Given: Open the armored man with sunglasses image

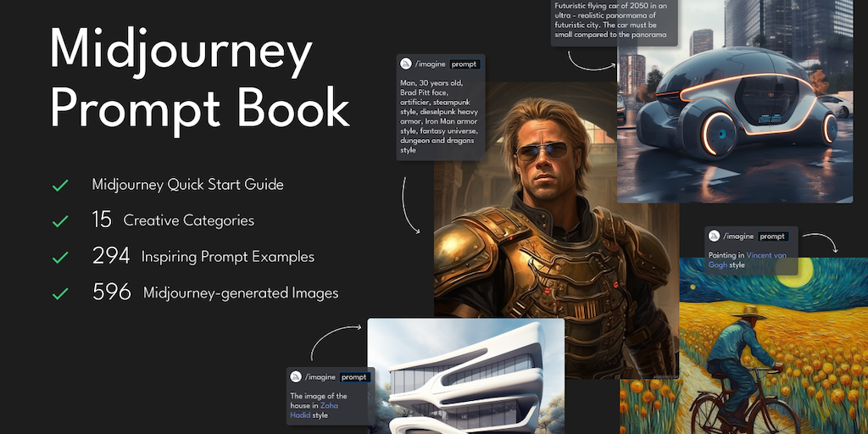Looking at the screenshot, I should point(556,230).
